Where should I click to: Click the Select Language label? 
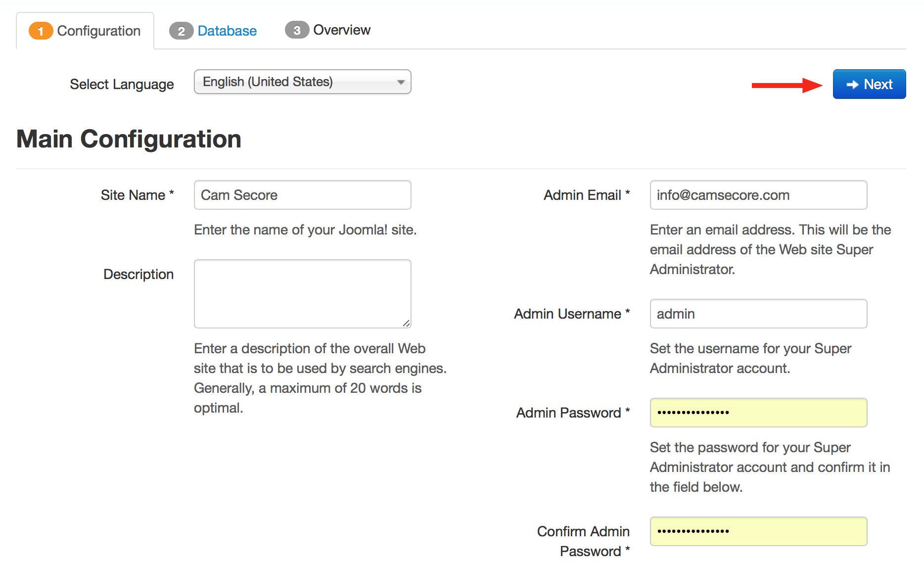tap(122, 85)
